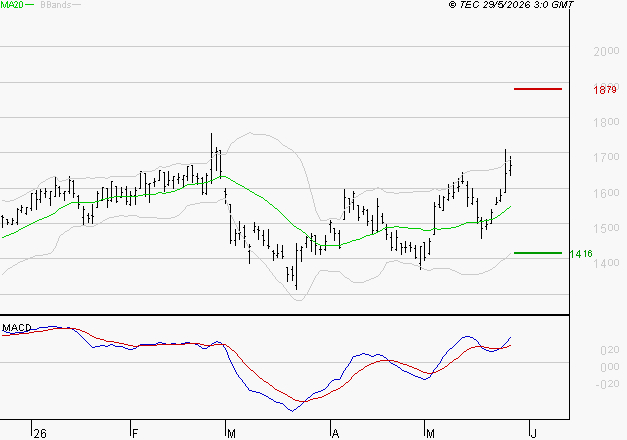Click the red 1879 resistance value

click(605, 90)
